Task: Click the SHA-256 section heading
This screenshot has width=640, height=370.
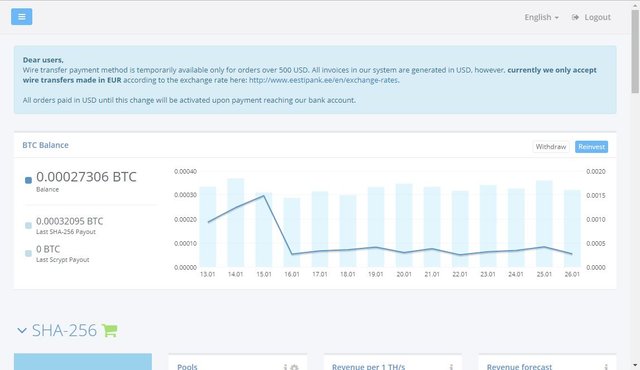Action: [x=64, y=330]
